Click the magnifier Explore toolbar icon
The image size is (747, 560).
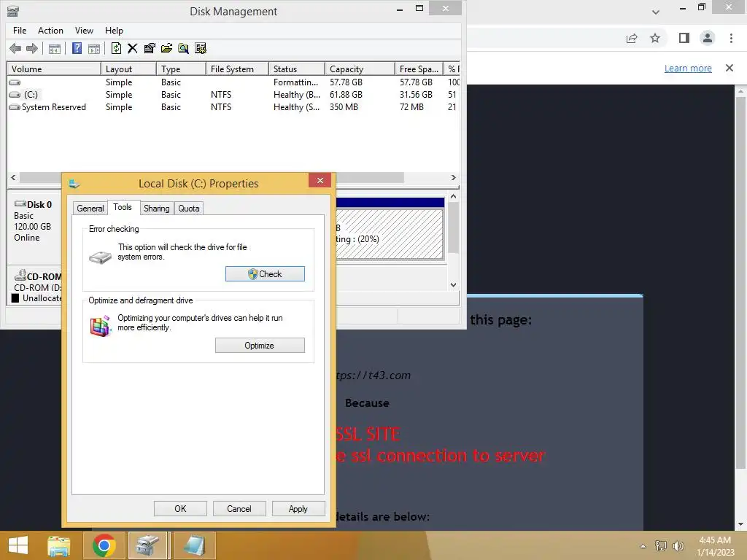tap(183, 48)
